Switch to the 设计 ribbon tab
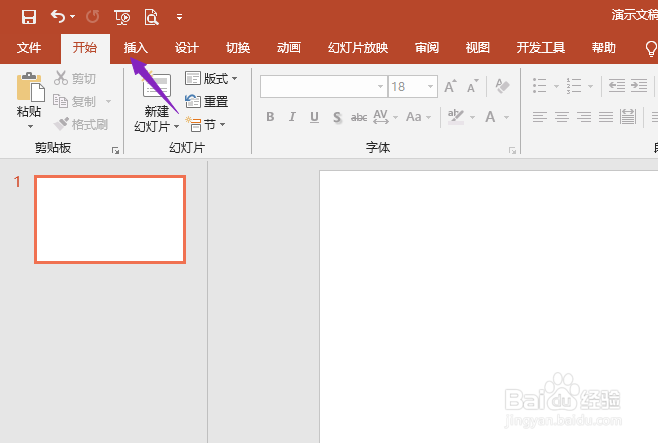 186,48
